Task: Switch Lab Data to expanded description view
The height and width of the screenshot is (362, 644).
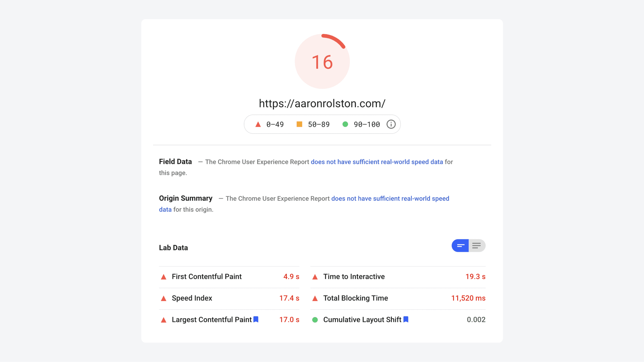Action: (x=477, y=246)
